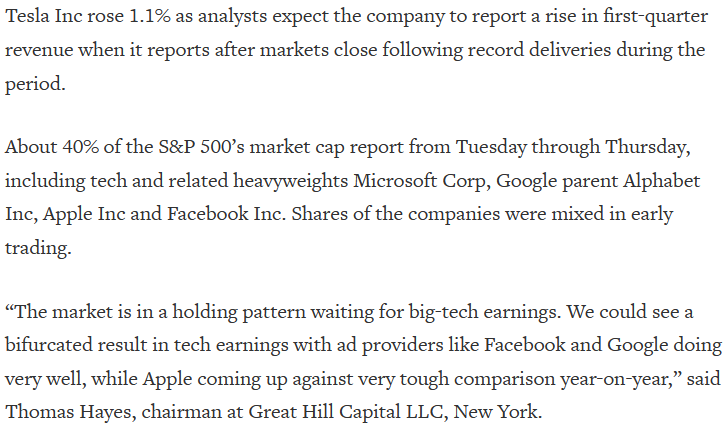Click the word "trading." ending second paragraph
This screenshot has height=437, width=727.
click(38, 249)
